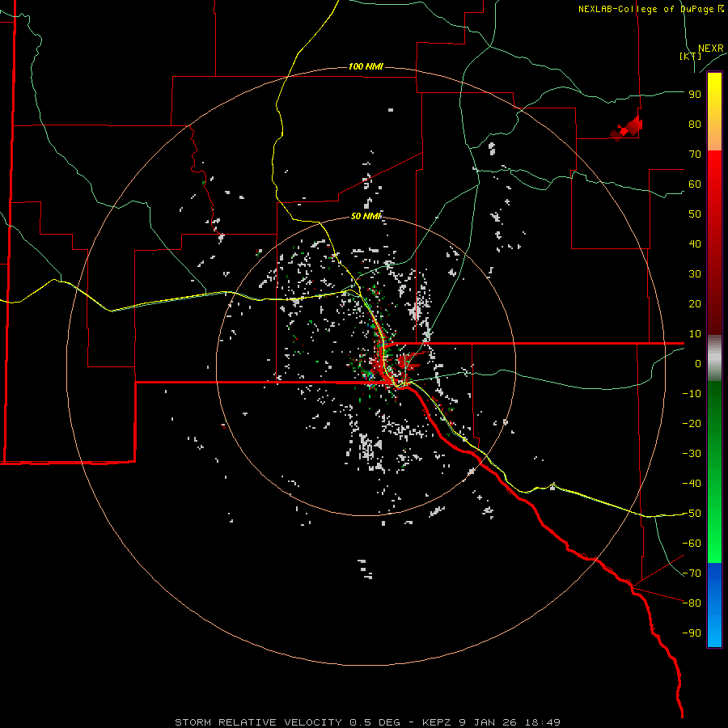Screen dimensions: 728x728
Task: Click the 60 value on velocity scale
Action: point(695,184)
